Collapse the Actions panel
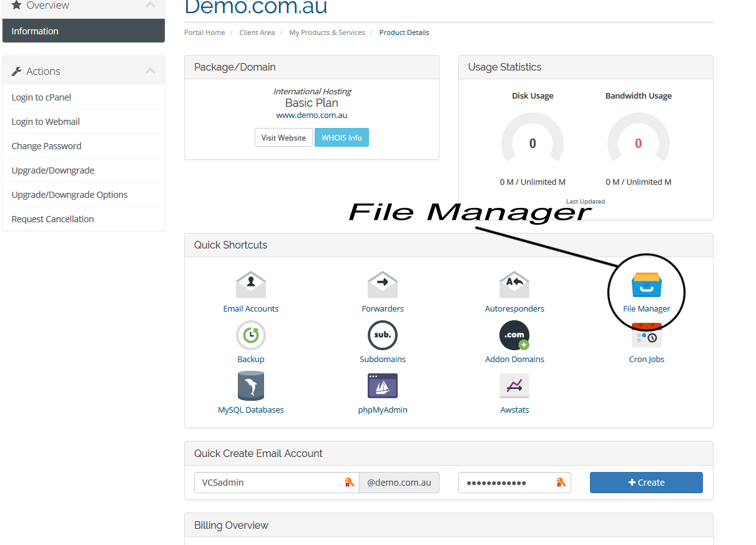This screenshot has height=545, width=756. 150,71
